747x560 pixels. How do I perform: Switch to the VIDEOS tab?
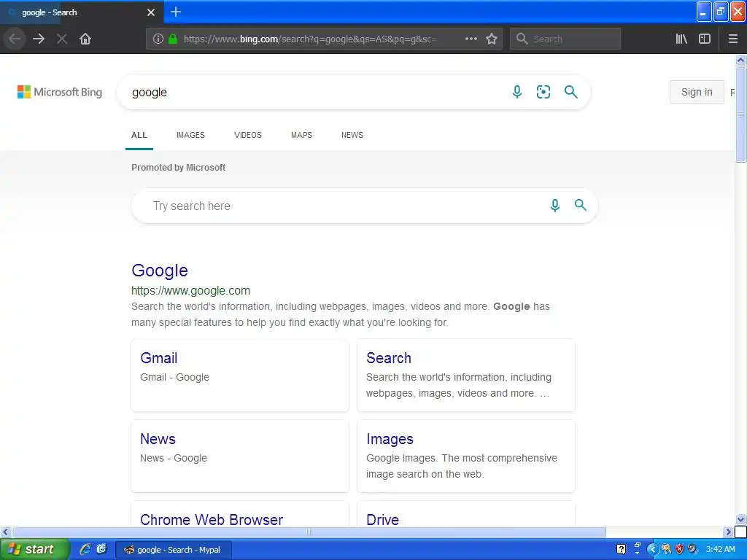point(248,135)
